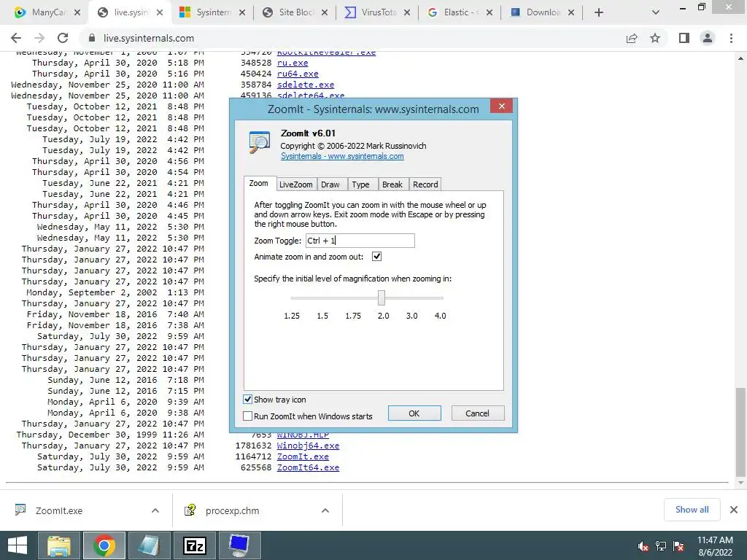Open the notepad-style taskbar app
This screenshot has height=560, width=747.
149,545
